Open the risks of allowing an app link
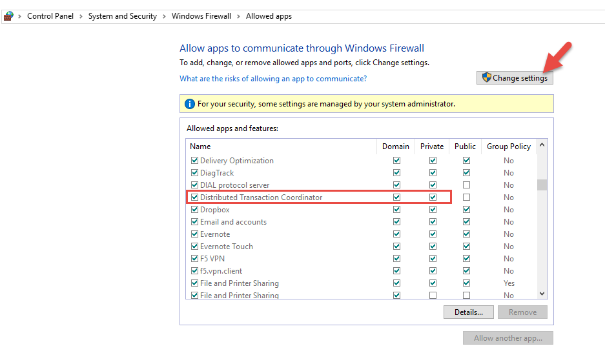605x364 pixels. pos(273,79)
